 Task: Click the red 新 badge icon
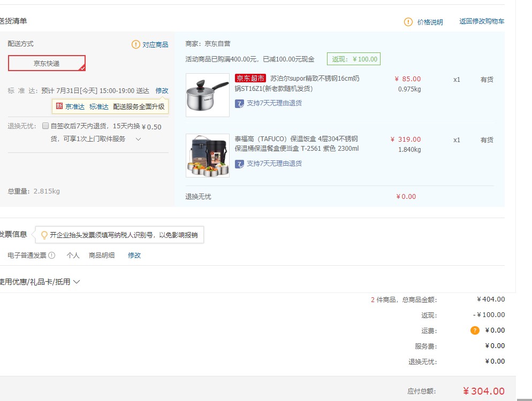click(59, 106)
